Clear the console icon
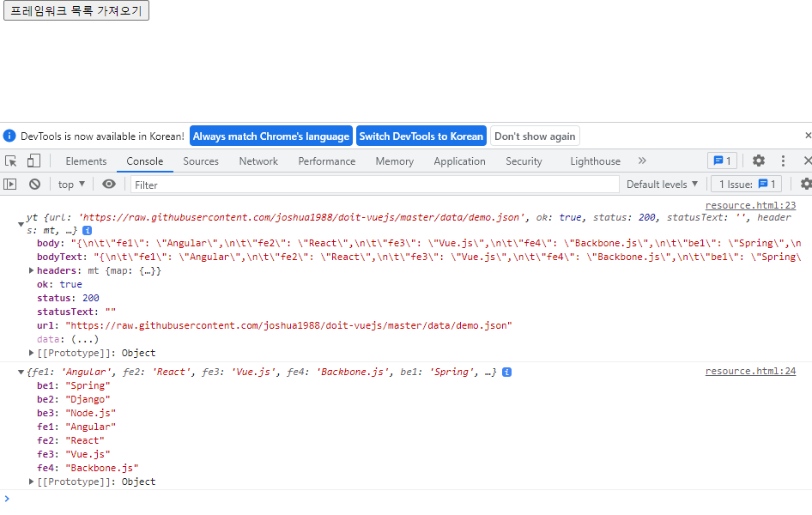812x515 pixels. click(x=34, y=185)
